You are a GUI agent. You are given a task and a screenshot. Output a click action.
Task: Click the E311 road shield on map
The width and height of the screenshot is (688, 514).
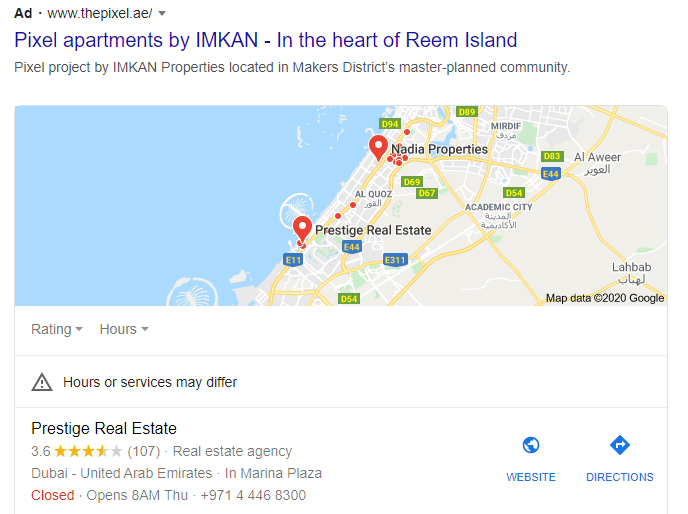click(396, 260)
